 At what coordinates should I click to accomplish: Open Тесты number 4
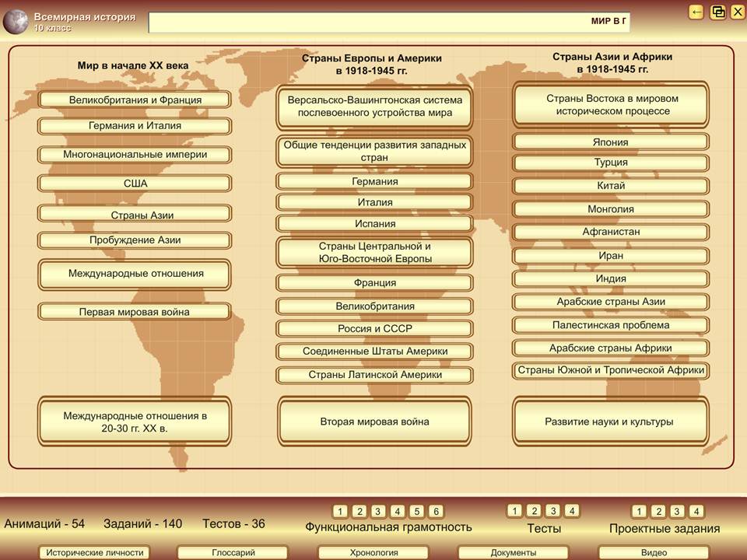tap(572, 511)
